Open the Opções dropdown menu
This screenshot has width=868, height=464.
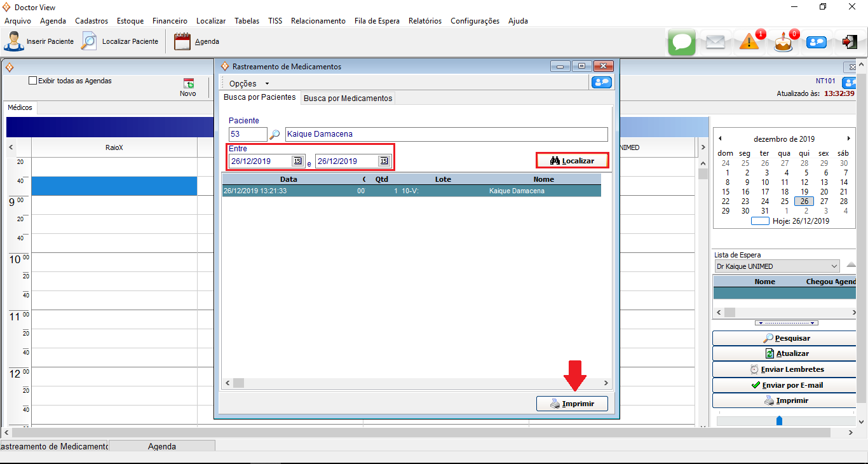coord(248,83)
